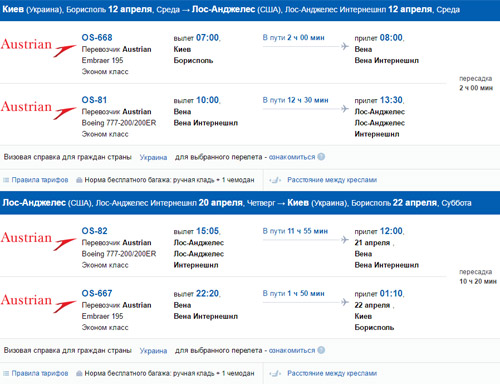Open first Правила тарифов fare rules link
Screen dimensions: 500x384
coord(40,180)
